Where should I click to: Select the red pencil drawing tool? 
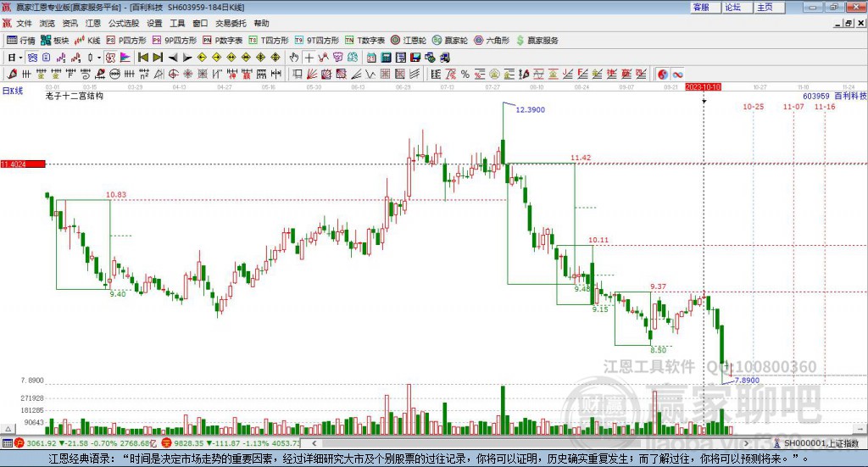[12, 74]
